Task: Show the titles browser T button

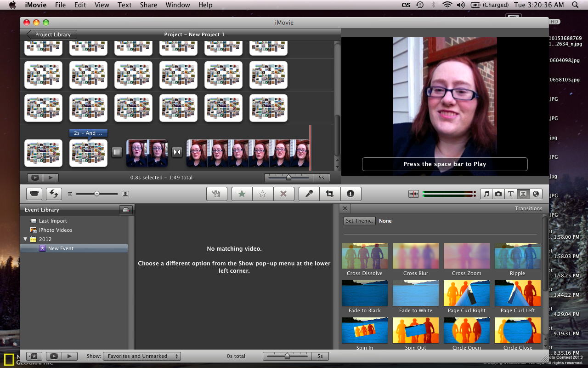Action: tap(511, 194)
